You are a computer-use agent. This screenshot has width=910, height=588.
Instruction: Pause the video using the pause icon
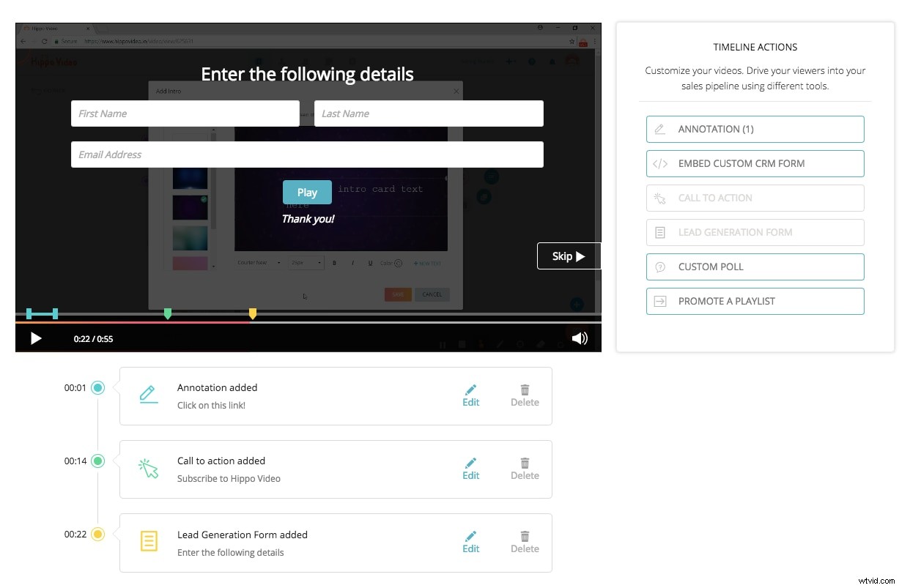pos(443,343)
